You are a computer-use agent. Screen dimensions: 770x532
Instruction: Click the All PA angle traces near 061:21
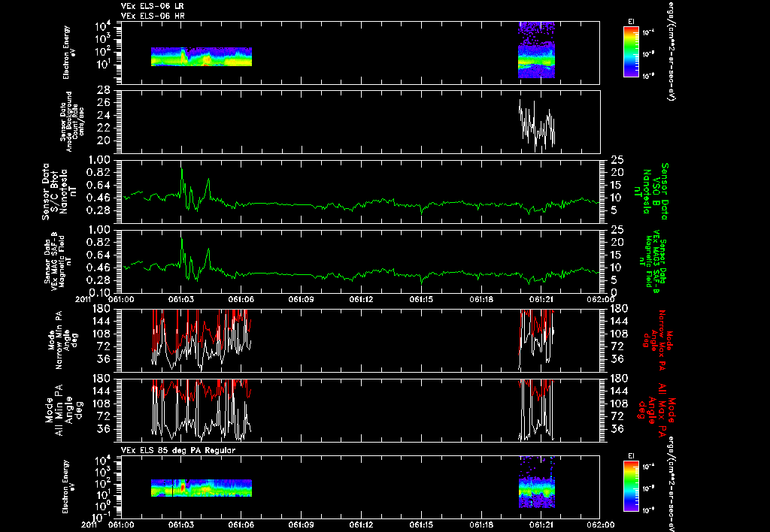point(537,410)
